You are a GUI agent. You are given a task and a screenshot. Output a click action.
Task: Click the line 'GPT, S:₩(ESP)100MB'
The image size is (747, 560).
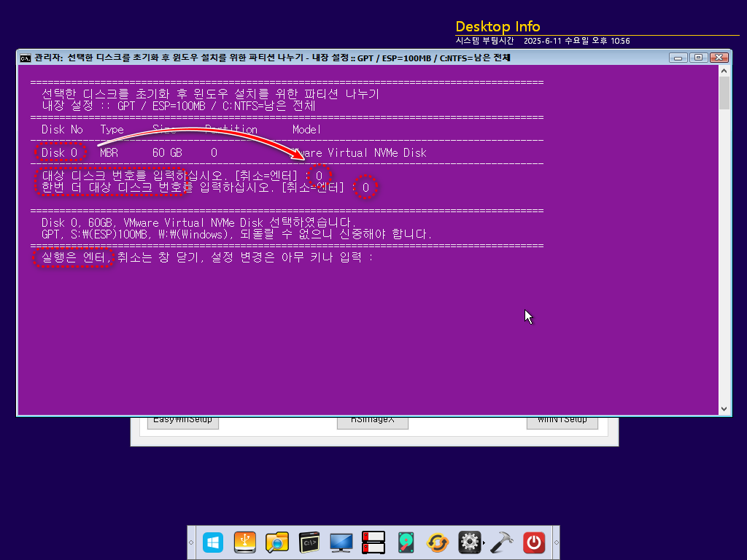236,234
